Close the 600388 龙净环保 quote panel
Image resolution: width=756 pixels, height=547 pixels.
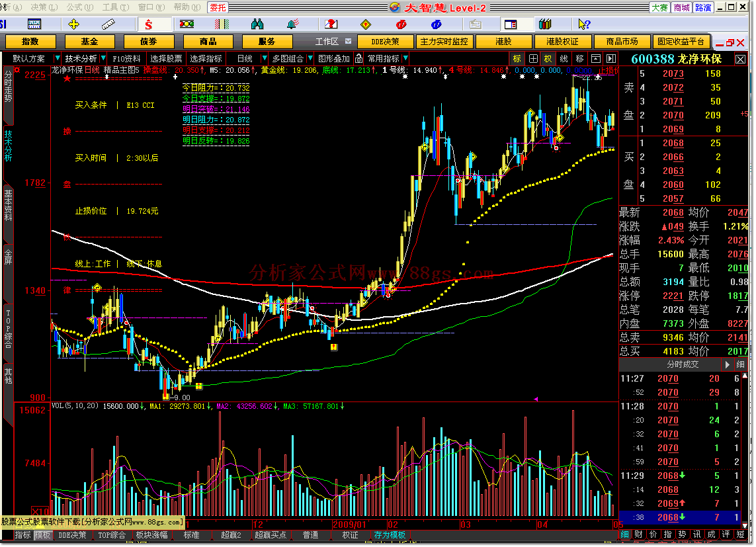(x=740, y=60)
